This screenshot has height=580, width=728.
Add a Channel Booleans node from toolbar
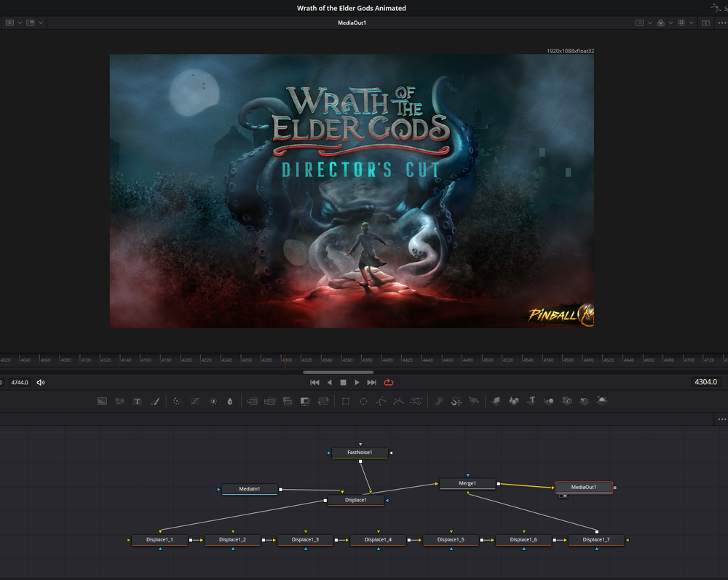pos(270,402)
